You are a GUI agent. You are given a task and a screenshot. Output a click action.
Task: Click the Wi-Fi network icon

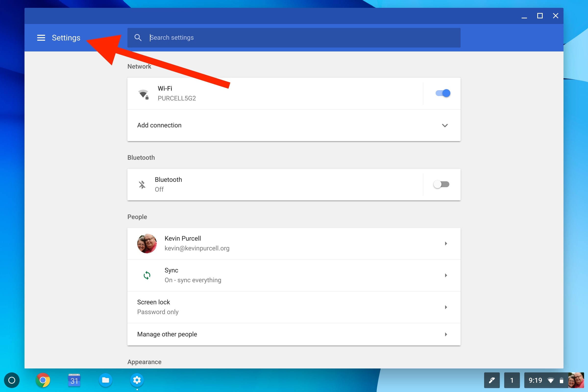[144, 93]
